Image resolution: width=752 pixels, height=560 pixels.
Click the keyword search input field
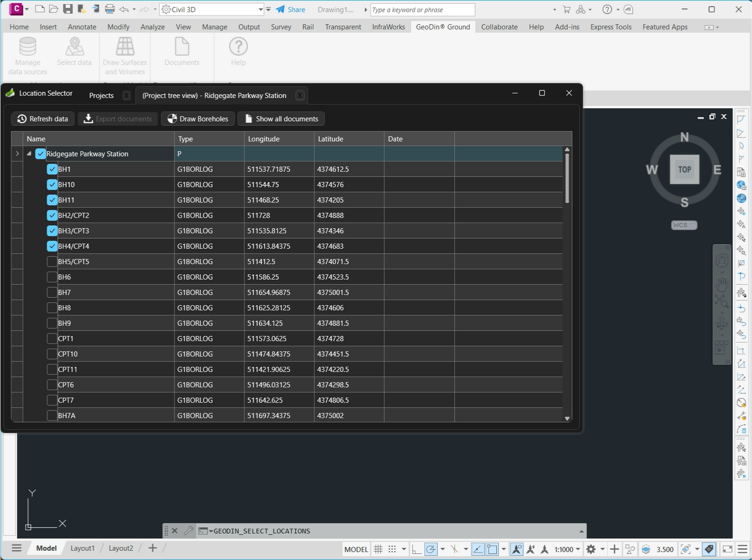(x=422, y=10)
